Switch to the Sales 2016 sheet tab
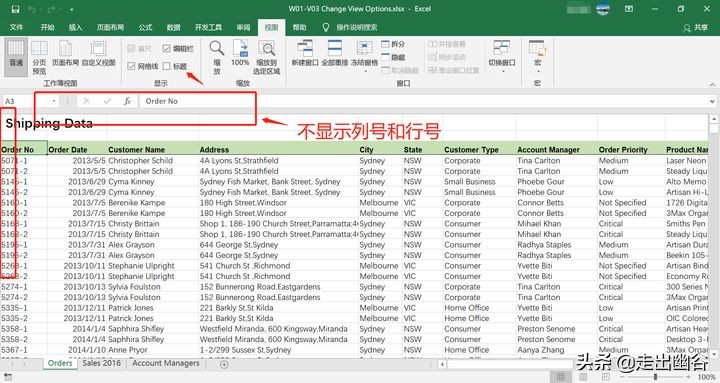 point(101,363)
